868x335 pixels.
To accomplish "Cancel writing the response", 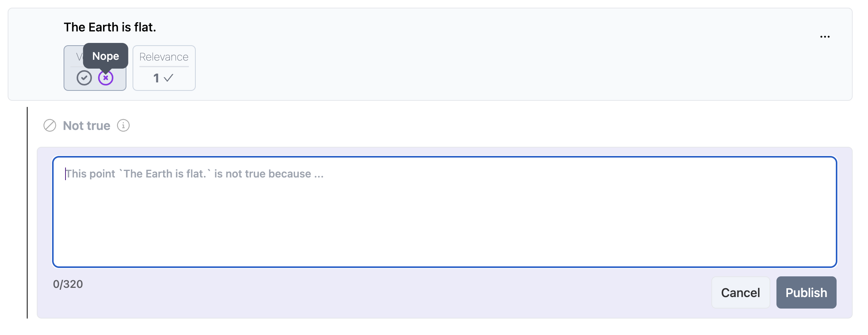I will click(740, 292).
